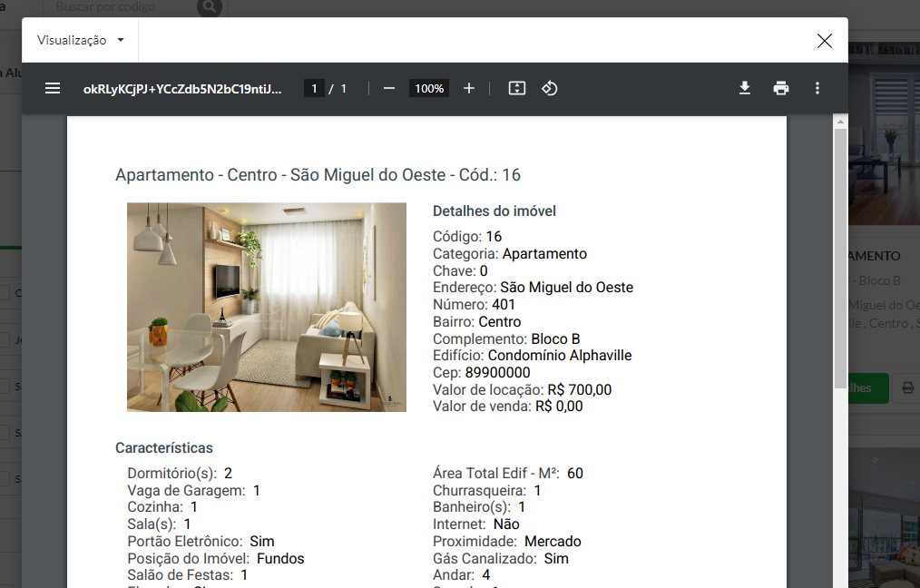Click the 'Número: 401' line
The height and width of the screenshot is (588, 920).
coord(475,305)
